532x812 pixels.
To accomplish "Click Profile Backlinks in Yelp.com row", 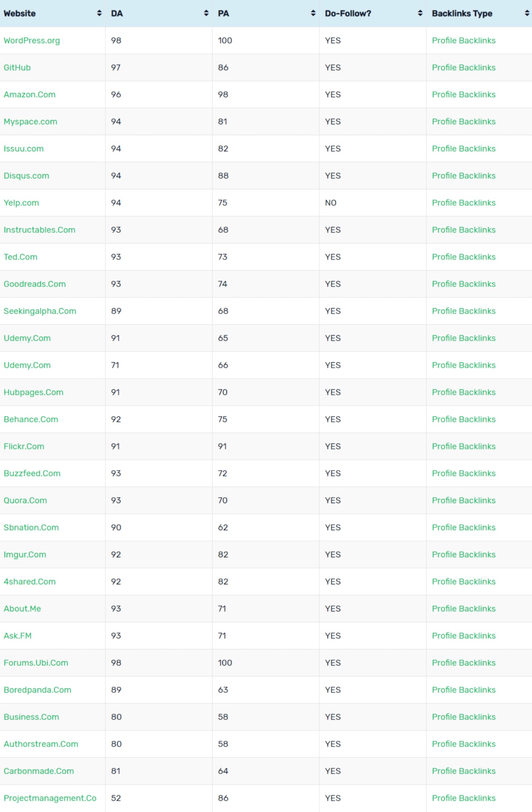I will tap(464, 203).
